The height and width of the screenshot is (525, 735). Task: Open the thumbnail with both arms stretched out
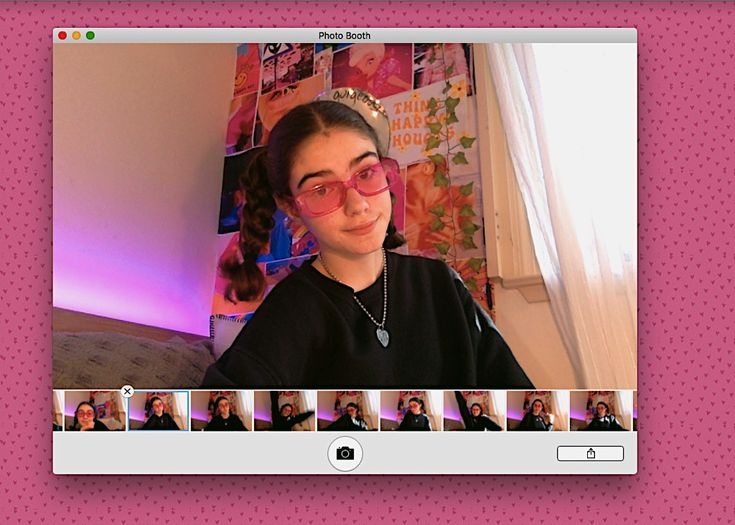[x=285, y=411]
